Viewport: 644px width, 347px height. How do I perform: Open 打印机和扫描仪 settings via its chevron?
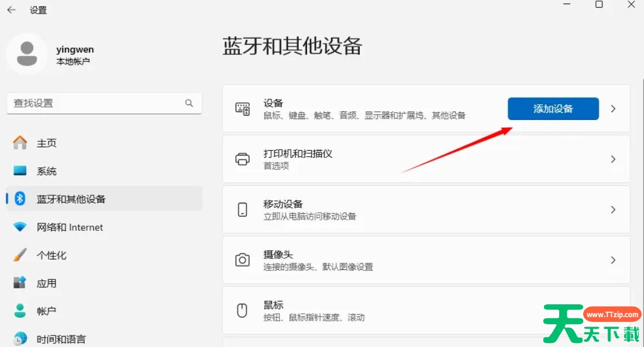tap(613, 159)
